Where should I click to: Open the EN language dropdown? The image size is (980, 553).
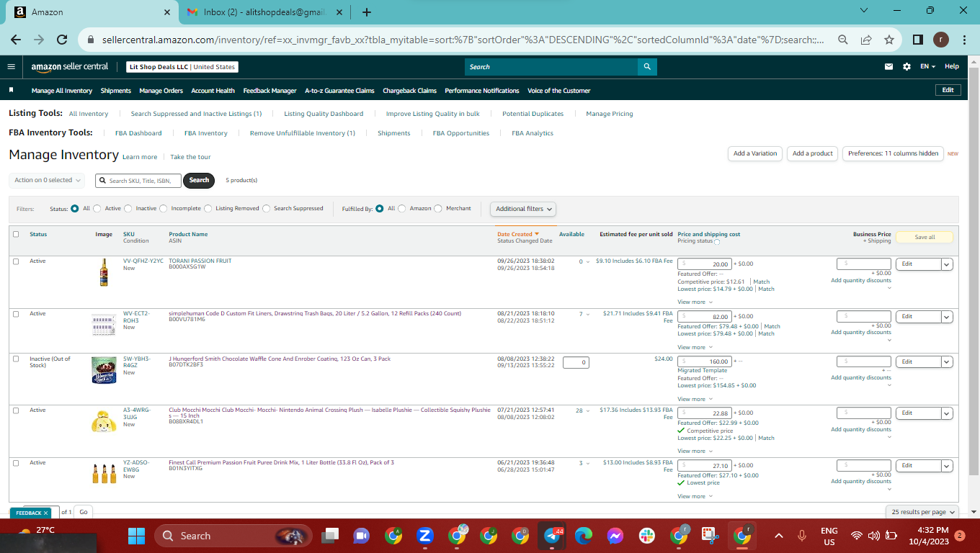[927, 66]
